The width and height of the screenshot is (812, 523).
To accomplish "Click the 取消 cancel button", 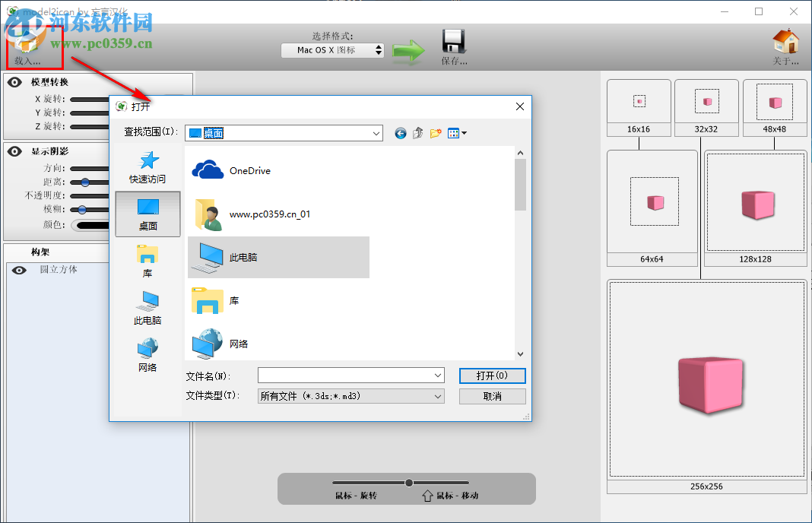I will (x=491, y=395).
